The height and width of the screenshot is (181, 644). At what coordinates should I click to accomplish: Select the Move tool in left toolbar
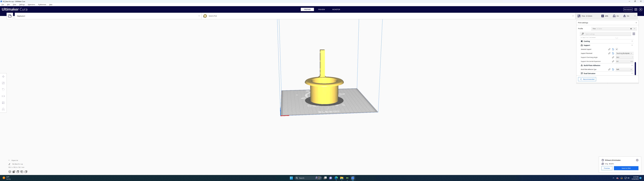(x=3, y=76)
